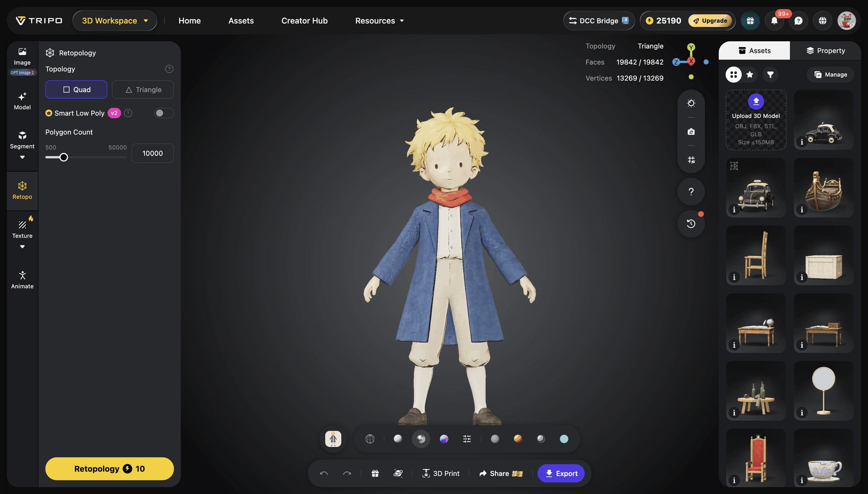868x494 pixels.
Task: Expand the Segment submenu arrow
Action: 22,158
